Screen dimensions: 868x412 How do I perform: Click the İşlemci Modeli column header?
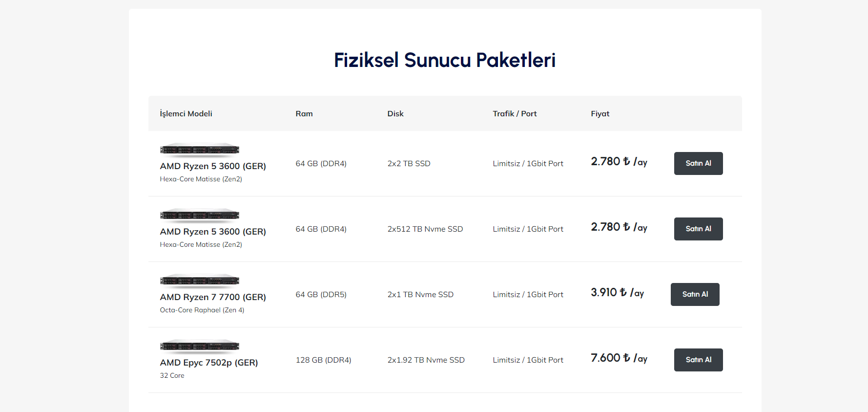pyautogui.click(x=186, y=113)
